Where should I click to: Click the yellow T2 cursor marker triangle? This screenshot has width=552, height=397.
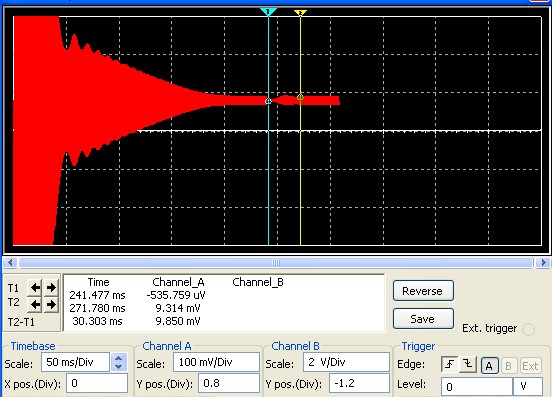pyautogui.click(x=300, y=13)
